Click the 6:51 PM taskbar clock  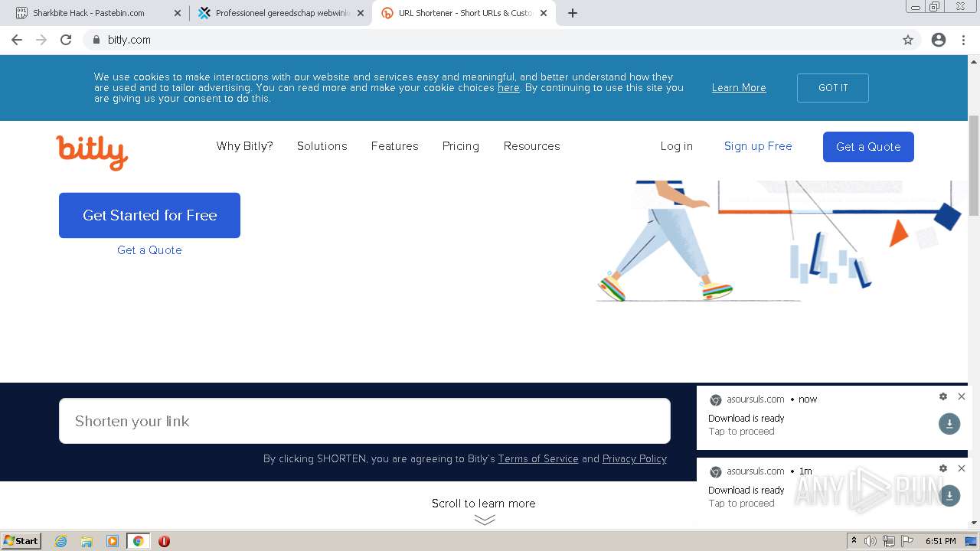pos(941,541)
